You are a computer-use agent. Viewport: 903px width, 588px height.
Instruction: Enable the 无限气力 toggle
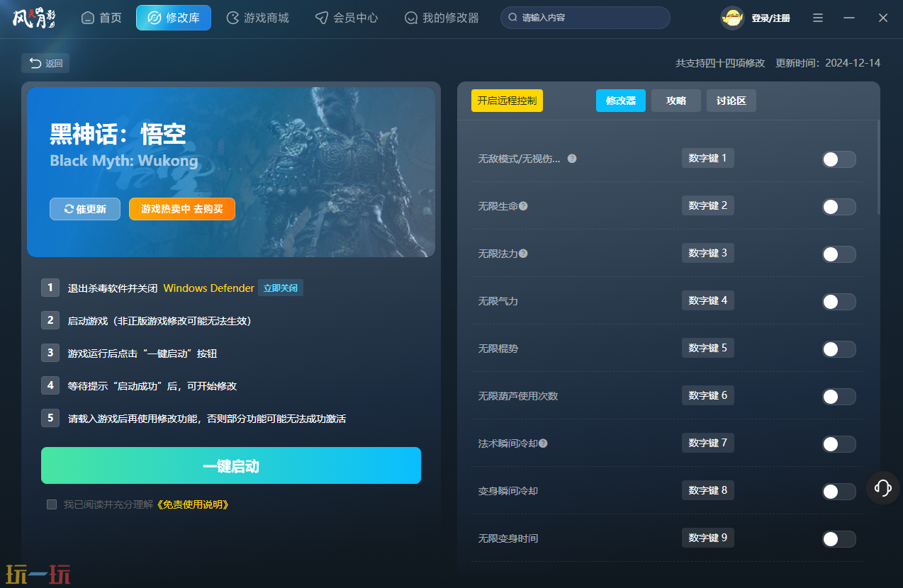[838, 302]
